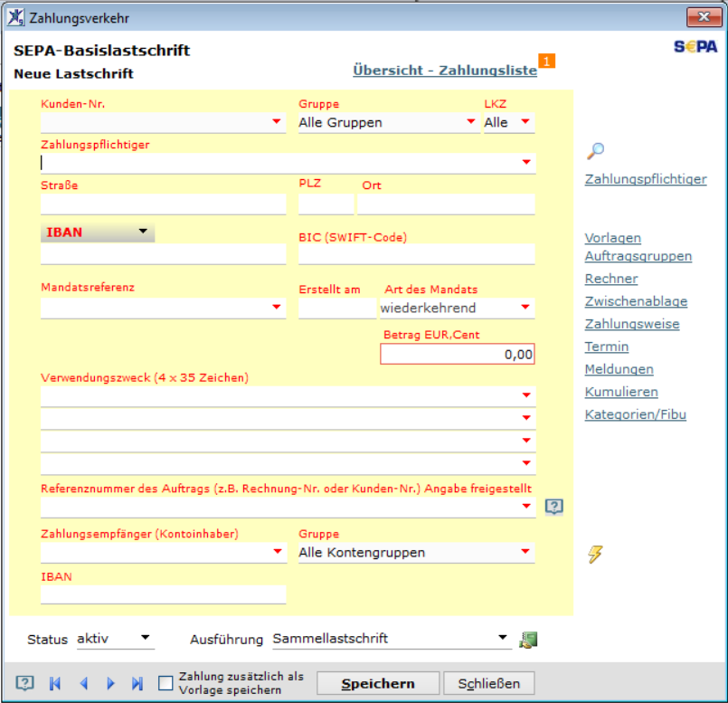Click the Zahlungsverkehr app icon in title bar
The width and height of the screenshot is (728, 703).
click(15, 18)
